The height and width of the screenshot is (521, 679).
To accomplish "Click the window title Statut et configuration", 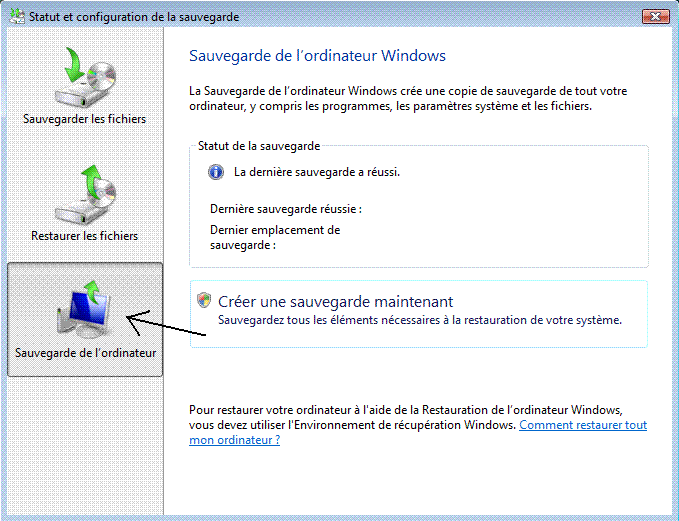I will [134, 17].
